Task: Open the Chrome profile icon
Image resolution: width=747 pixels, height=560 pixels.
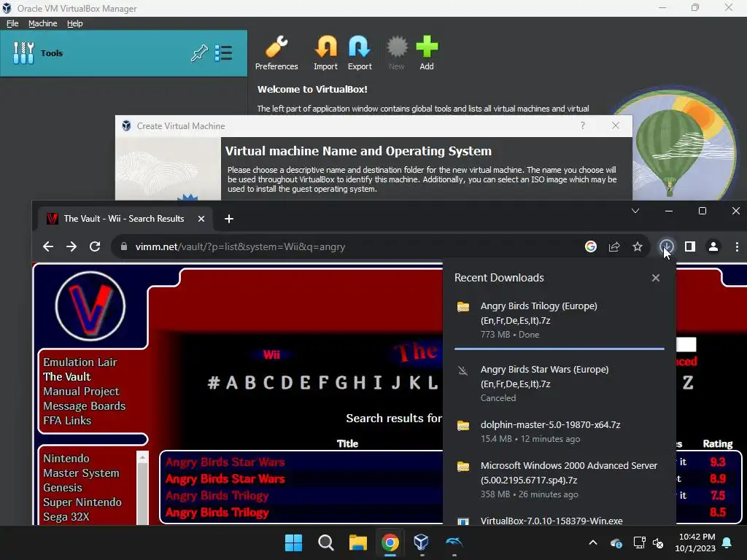Action: pos(713,246)
